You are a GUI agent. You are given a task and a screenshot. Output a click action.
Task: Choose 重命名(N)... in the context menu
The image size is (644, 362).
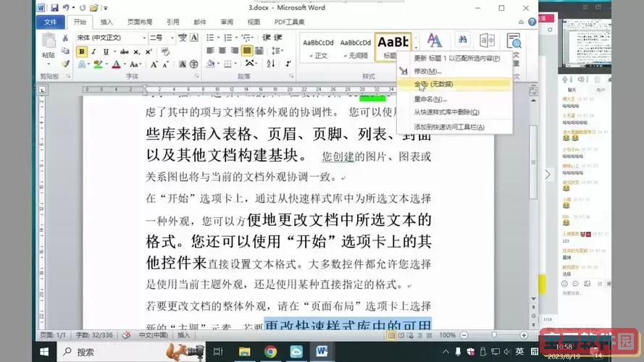coord(454,99)
